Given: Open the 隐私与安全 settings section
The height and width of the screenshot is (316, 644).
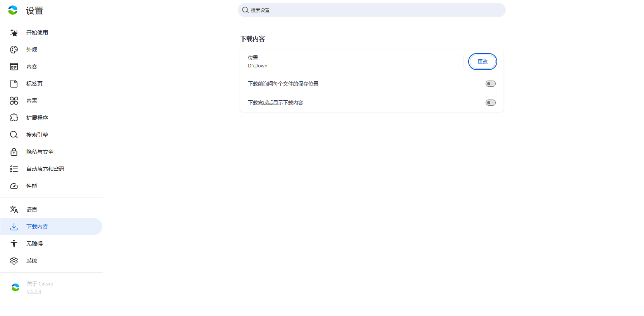Looking at the screenshot, I should (x=51, y=152).
